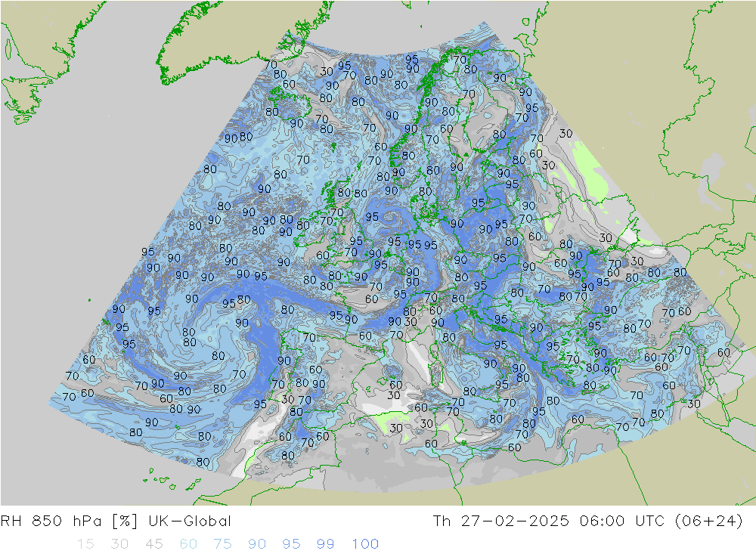Viewport: 756px width, 554px height.
Task: Click the "UK-Global" model name label
Action: pos(190,522)
